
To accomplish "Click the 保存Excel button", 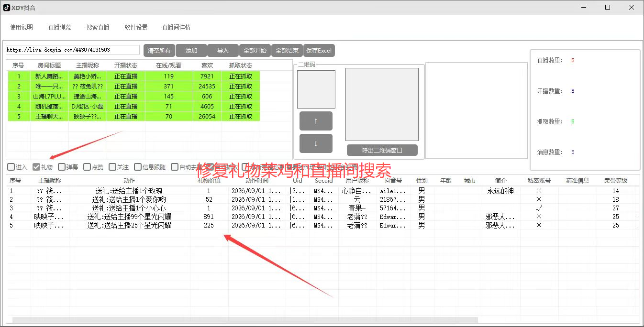I will pyautogui.click(x=319, y=50).
